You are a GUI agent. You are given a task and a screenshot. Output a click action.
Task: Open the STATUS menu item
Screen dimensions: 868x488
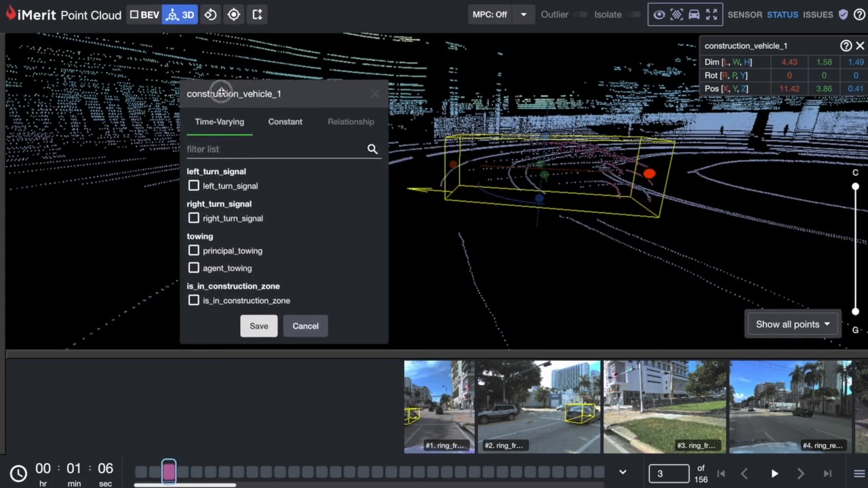coord(783,14)
